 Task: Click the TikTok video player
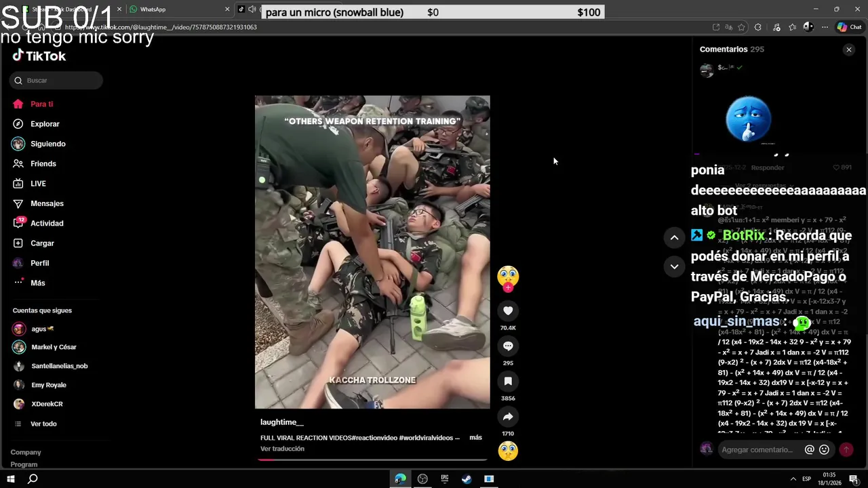[x=372, y=252]
